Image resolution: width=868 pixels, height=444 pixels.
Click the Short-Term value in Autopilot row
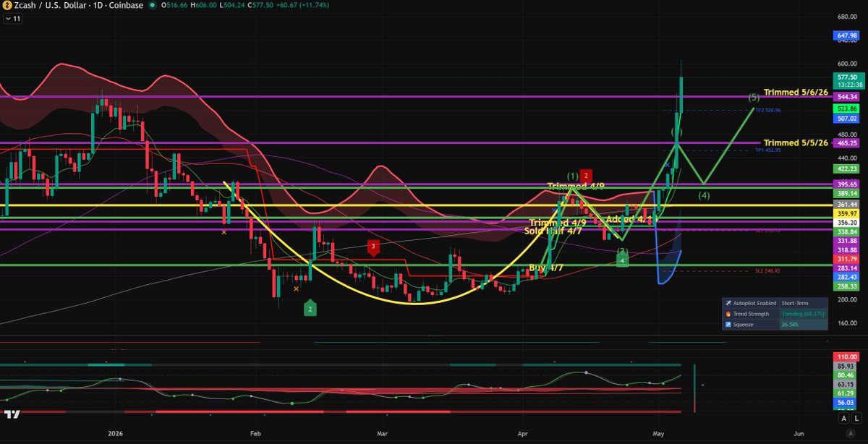[x=795, y=303]
